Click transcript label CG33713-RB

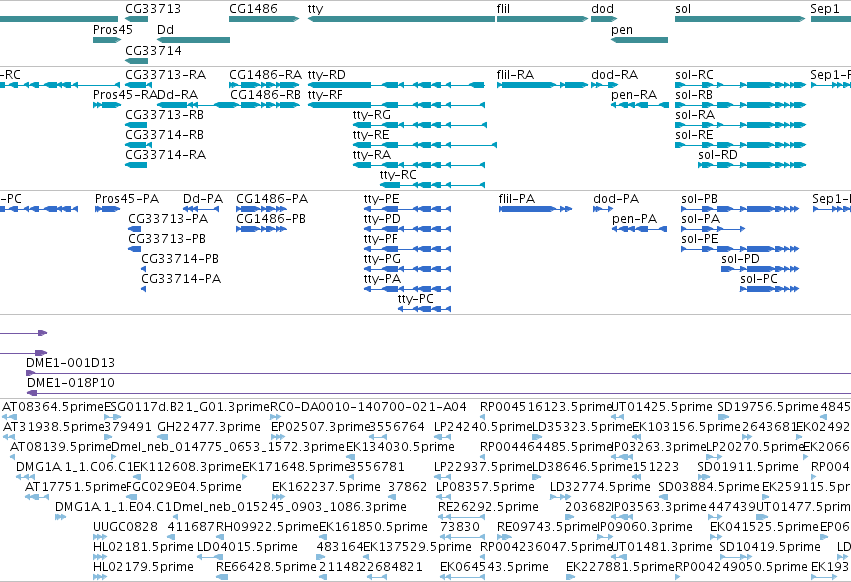[x=164, y=115]
